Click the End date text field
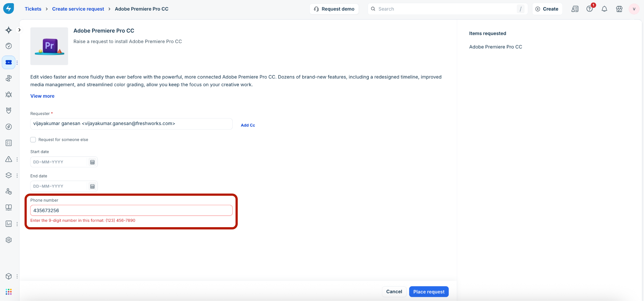The image size is (644, 301). [59, 186]
